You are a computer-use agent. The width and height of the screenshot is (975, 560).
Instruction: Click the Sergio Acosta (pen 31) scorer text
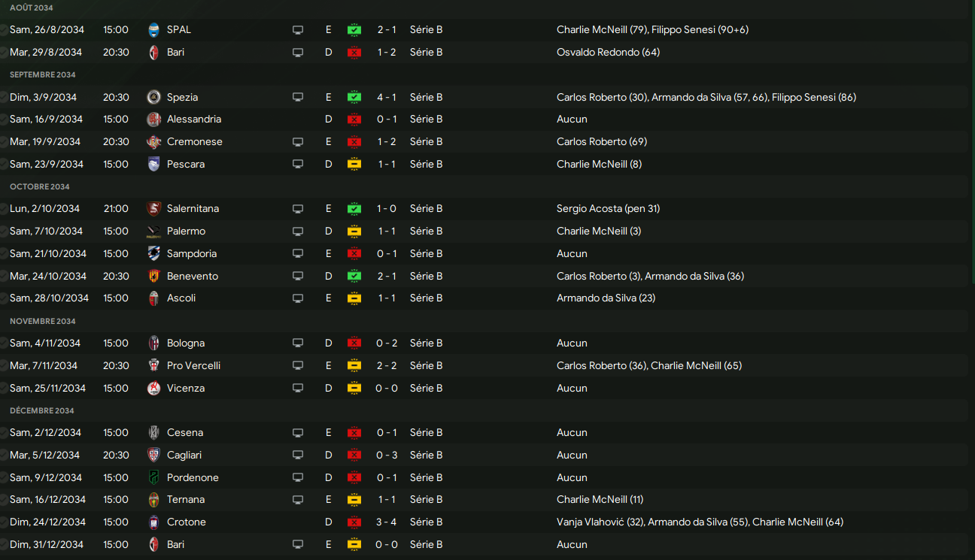608,208
